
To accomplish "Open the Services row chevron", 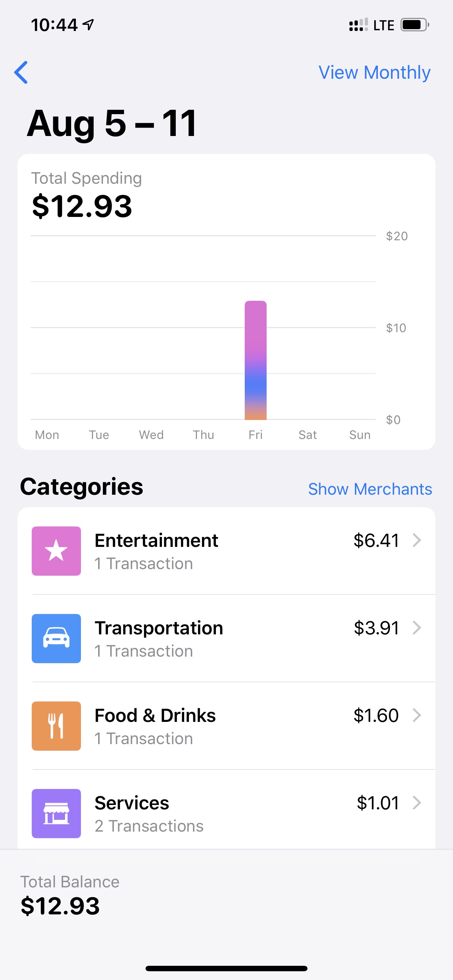I will pyautogui.click(x=417, y=802).
